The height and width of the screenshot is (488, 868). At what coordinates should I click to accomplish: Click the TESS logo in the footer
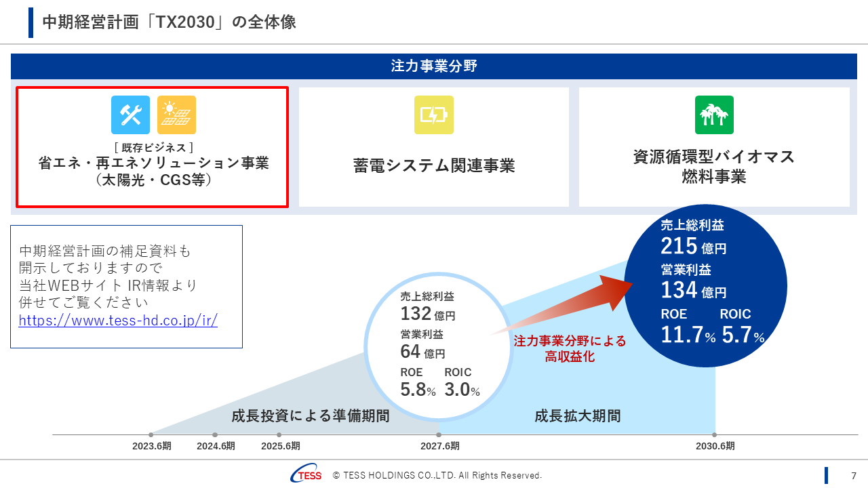(306, 475)
